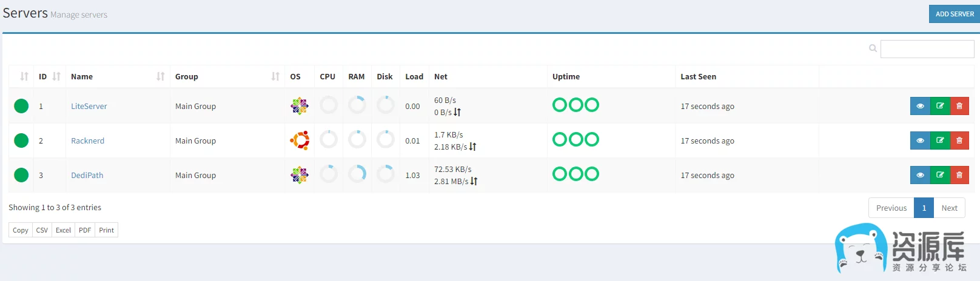
Task: Open the DediPath server link
Action: pos(87,175)
